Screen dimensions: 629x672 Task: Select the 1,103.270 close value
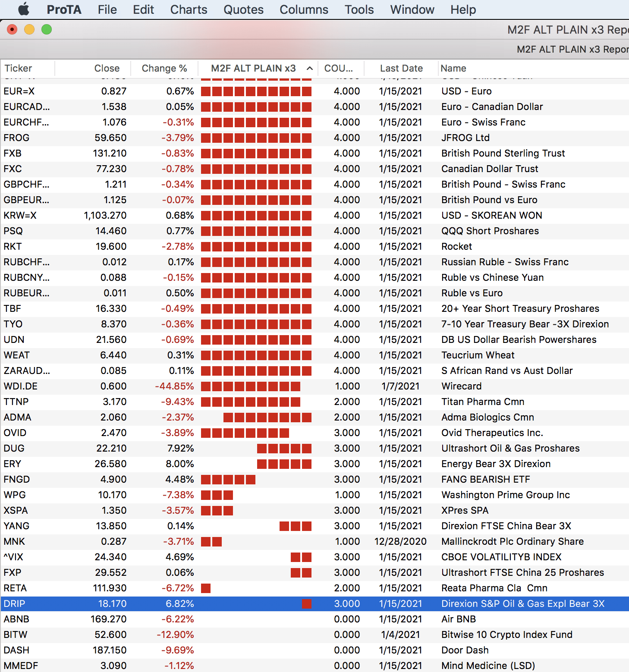coord(105,215)
